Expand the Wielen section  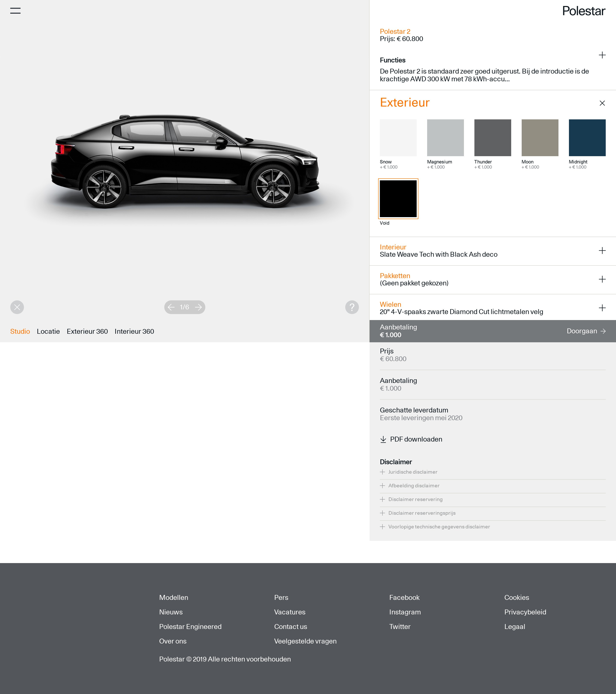click(x=602, y=308)
